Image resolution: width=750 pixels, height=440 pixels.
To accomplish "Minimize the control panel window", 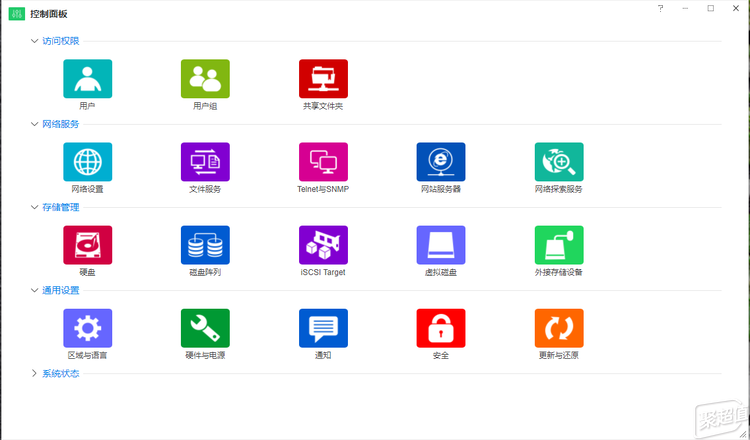I will point(685,9).
